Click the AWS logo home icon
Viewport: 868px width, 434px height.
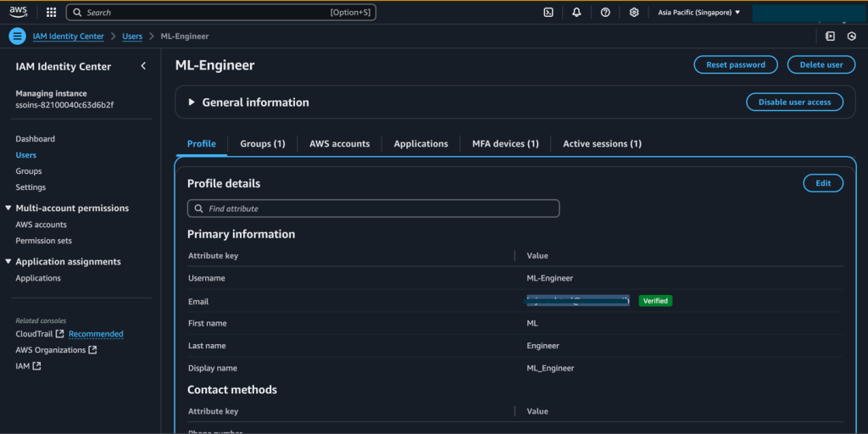[19, 12]
